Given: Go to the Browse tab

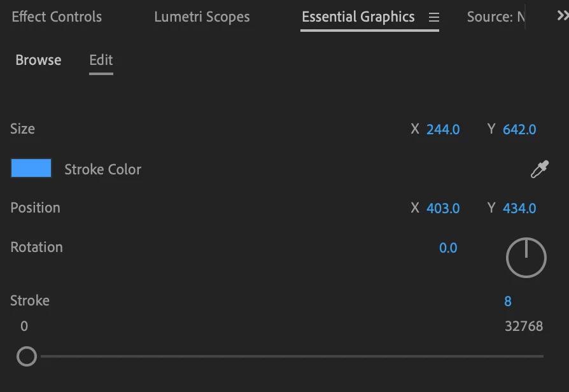Looking at the screenshot, I should coord(38,60).
